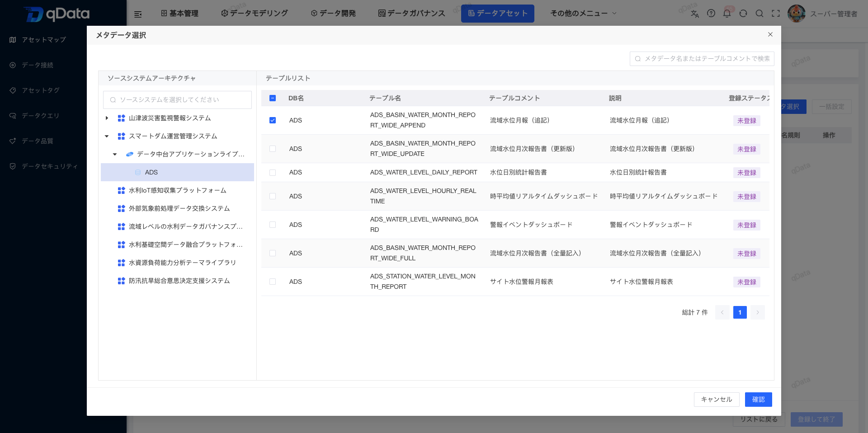Open the 基本管理 menu
Image resolution: width=868 pixels, height=433 pixels.
[x=179, y=14]
